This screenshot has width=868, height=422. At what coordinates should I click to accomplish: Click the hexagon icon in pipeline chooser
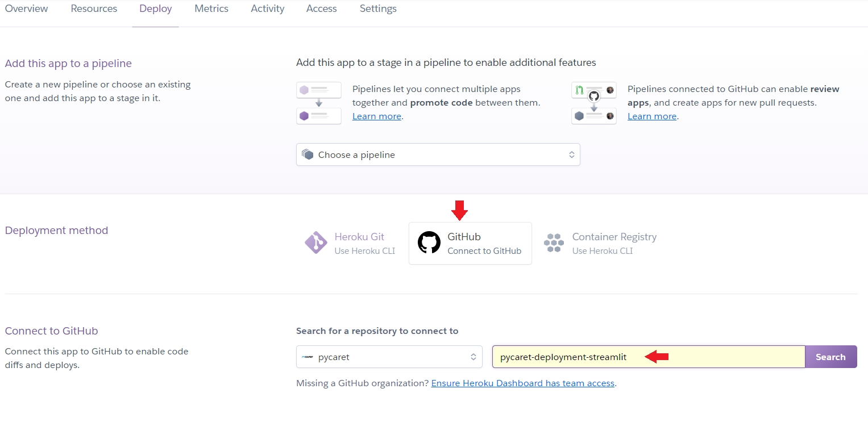pos(308,154)
